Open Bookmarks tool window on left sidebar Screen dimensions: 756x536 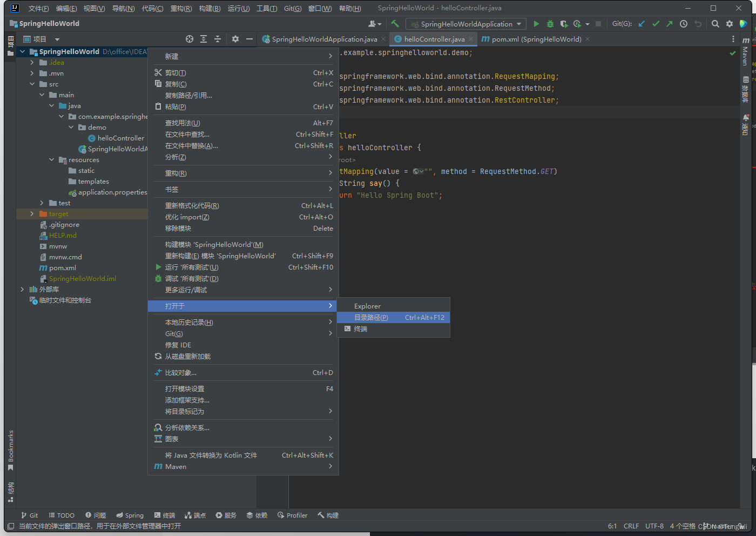click(10, 450)
